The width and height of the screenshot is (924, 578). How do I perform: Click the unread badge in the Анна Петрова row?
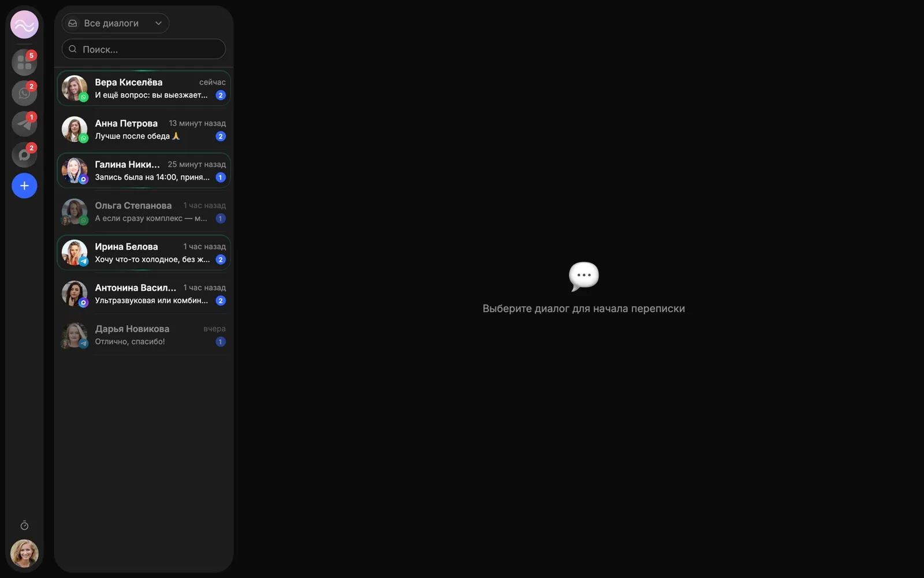click(221, 136)
